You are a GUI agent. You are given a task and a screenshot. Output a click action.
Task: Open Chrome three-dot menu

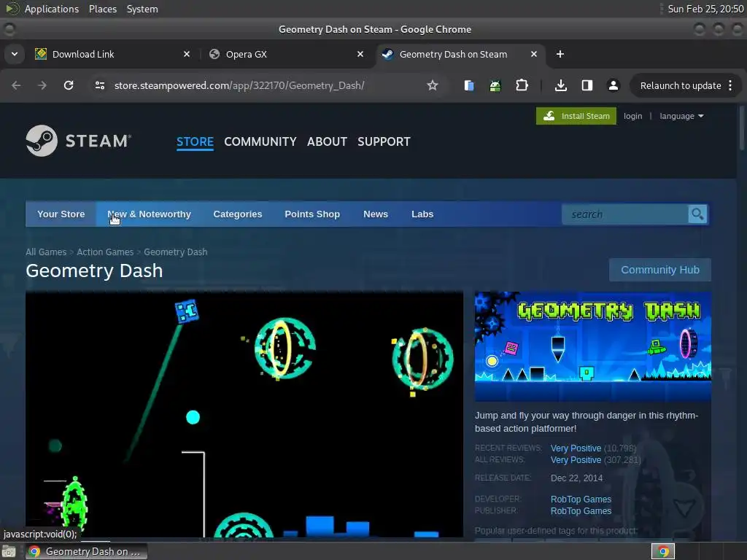click(x=730, y=86)
